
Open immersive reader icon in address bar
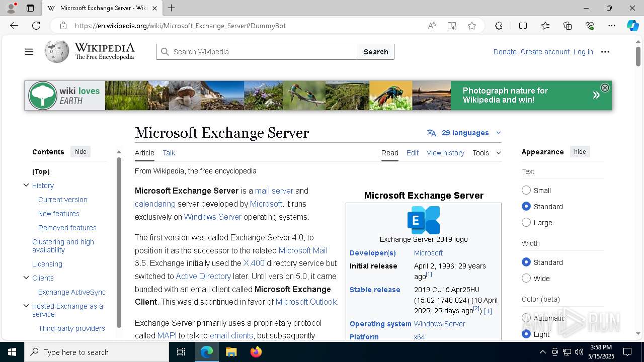[x=452, y=26]
